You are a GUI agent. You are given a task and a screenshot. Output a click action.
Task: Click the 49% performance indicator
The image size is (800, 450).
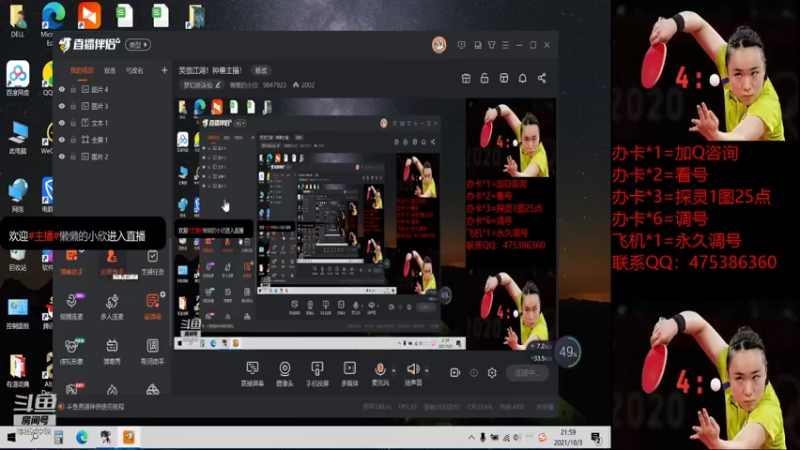pos(567,352)
